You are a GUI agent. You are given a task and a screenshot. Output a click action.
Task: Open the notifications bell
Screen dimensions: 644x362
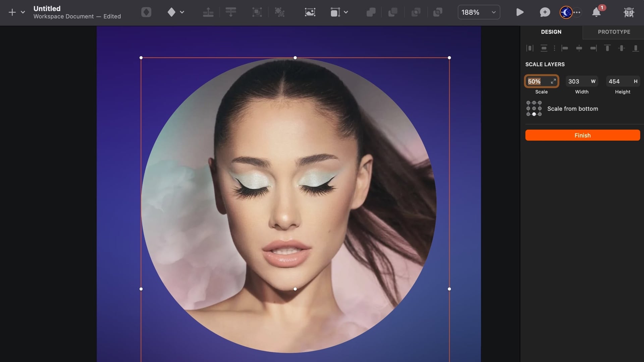tap(596, 12)
